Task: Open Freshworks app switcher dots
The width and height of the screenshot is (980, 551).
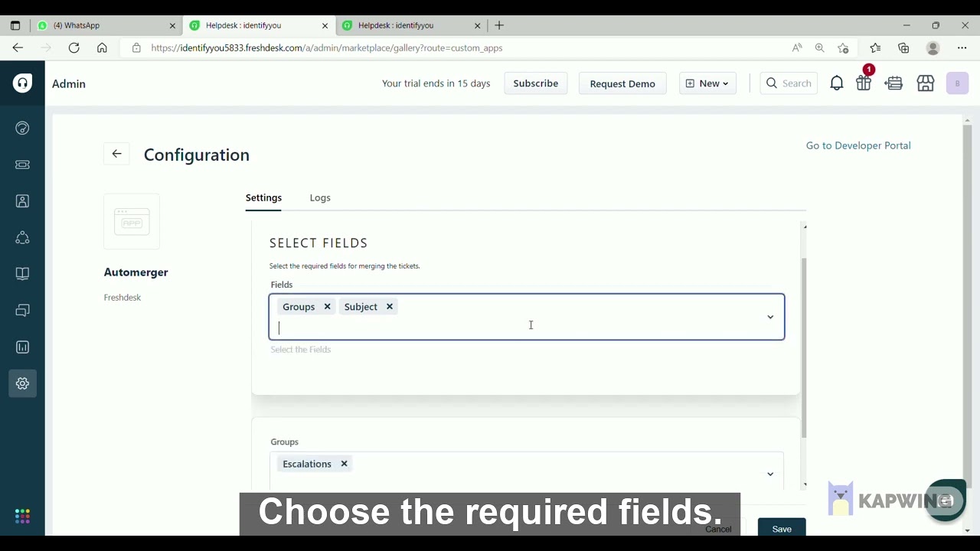Action: pyautogui.click(x=22, y=517)
